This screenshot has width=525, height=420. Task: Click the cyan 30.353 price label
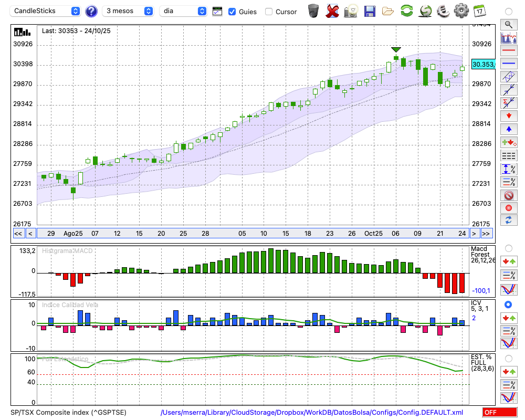pyautogui.click(x=483, y=64)
